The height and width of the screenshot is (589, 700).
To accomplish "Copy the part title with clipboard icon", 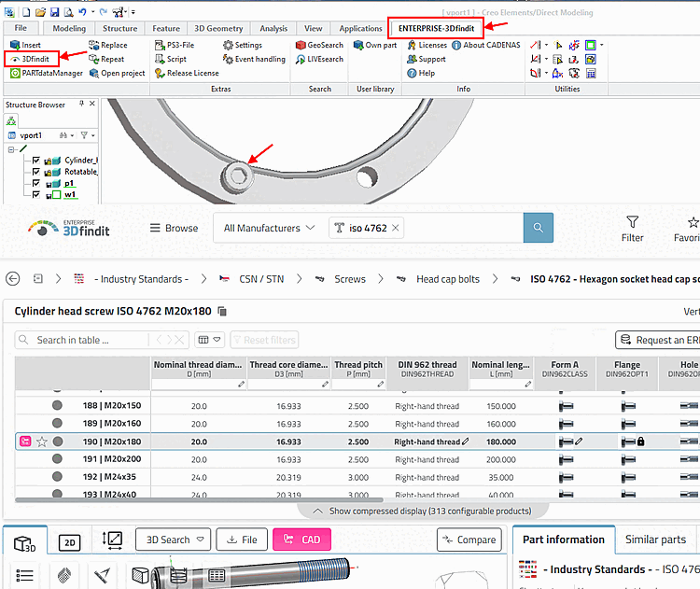I will pos(222,311).
